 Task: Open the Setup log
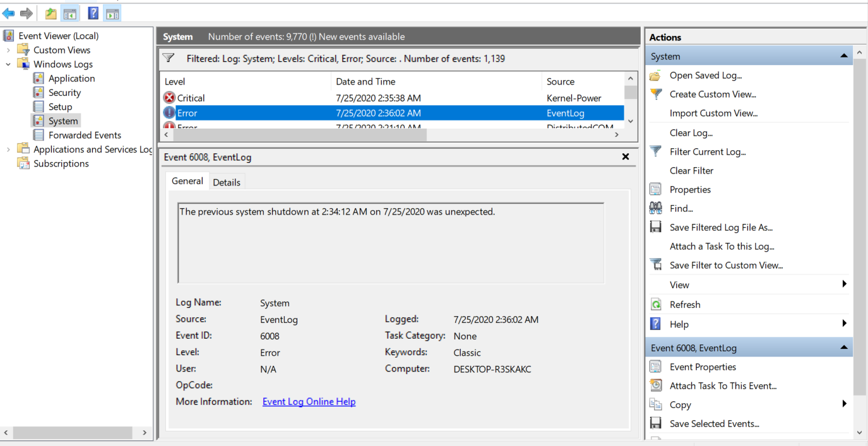pos(60,107)
